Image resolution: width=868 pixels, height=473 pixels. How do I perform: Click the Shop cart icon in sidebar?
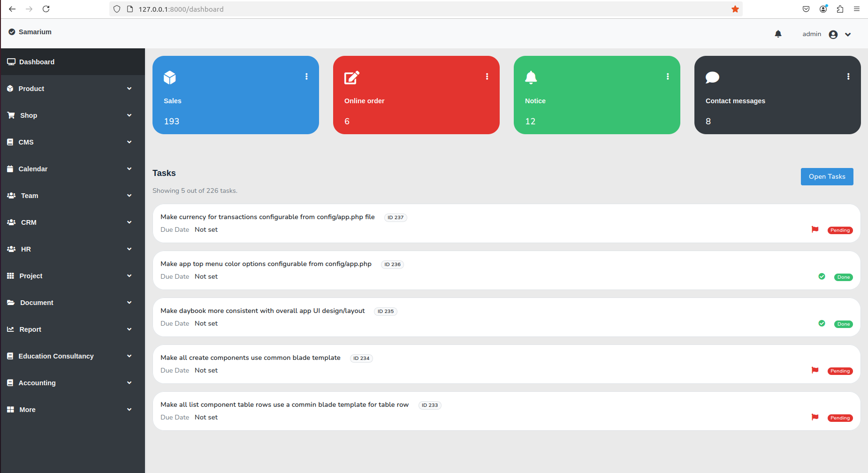11,115
